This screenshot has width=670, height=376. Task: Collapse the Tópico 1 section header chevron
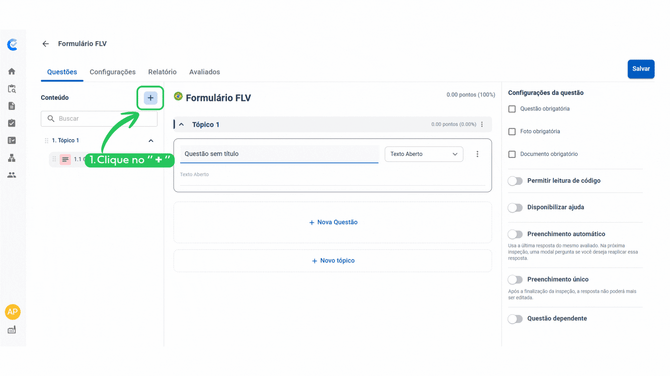click(182, 124)
